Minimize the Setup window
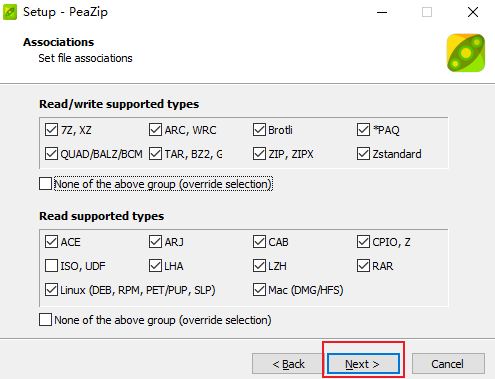Image resolution: width=495 pixels, height=379 pixels. tap(382, 12)
